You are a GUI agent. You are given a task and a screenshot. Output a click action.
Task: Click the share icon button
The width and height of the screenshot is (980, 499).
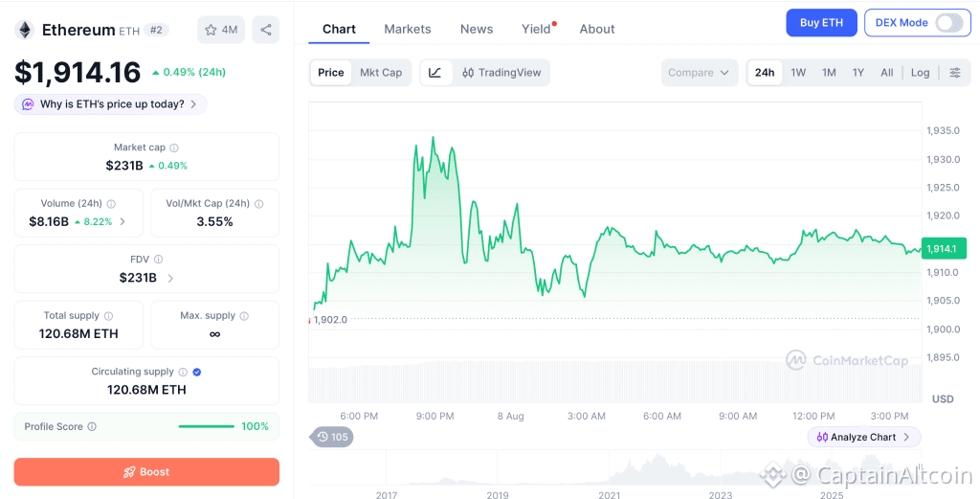tap(266, 30)
